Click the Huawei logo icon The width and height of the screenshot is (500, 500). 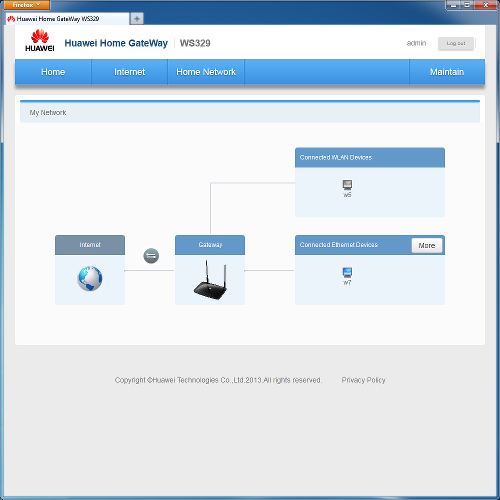click(x=40, y=40)
